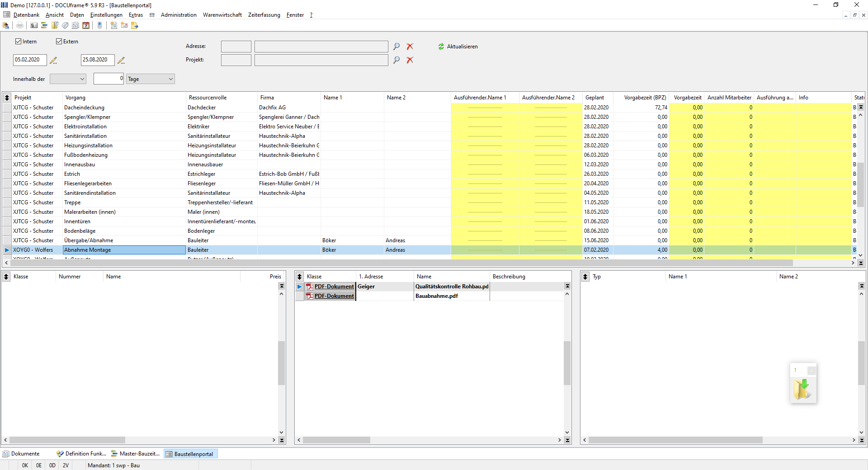
Task: Click the folder download drop-zone icon
Action: 803,389
